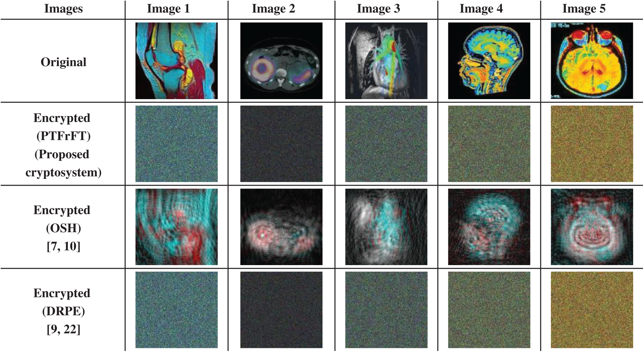The height and width of the screenshot is (352, 644).
Task: Click the OSH encrypted image for Image 4
Action: pos(489,227)
